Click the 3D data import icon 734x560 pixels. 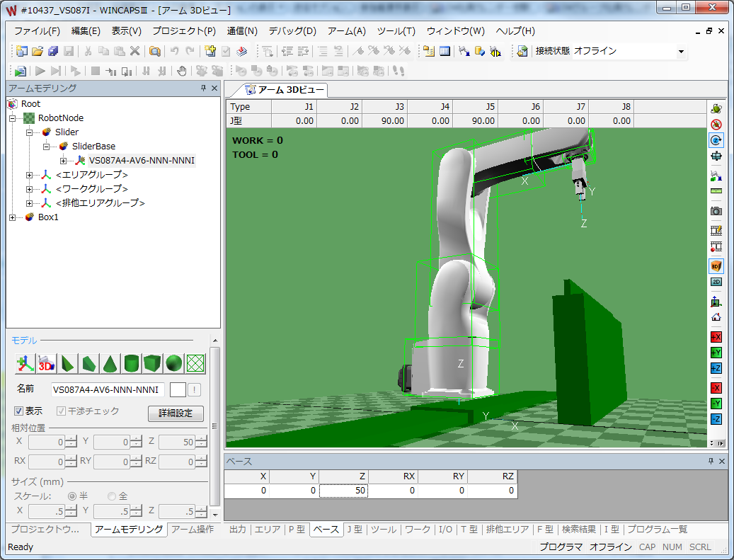point(47,364)
